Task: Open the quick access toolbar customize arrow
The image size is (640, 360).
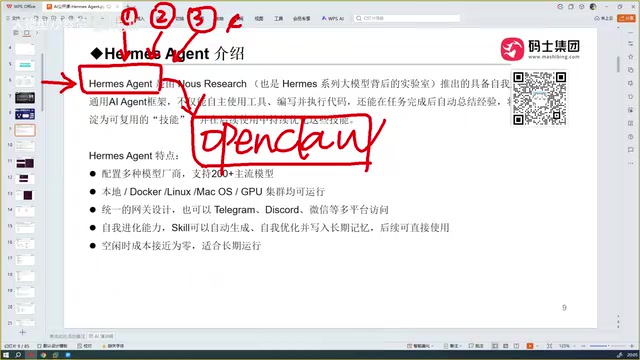Action: pyautogui.click(x=102, y=18)
